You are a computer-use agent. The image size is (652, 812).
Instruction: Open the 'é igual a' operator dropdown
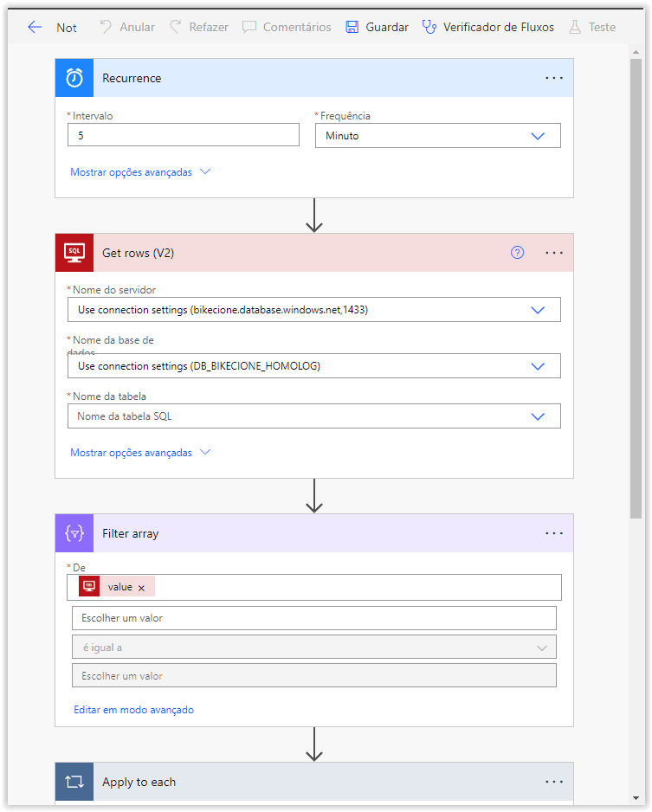[x=313, y=648]
